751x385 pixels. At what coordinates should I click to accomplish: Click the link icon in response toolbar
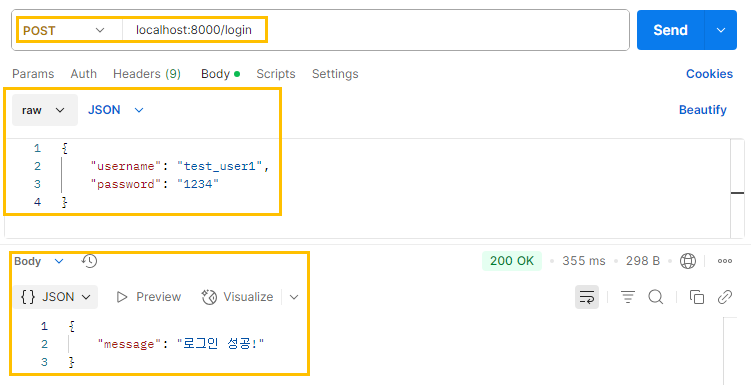click(725, 297)
